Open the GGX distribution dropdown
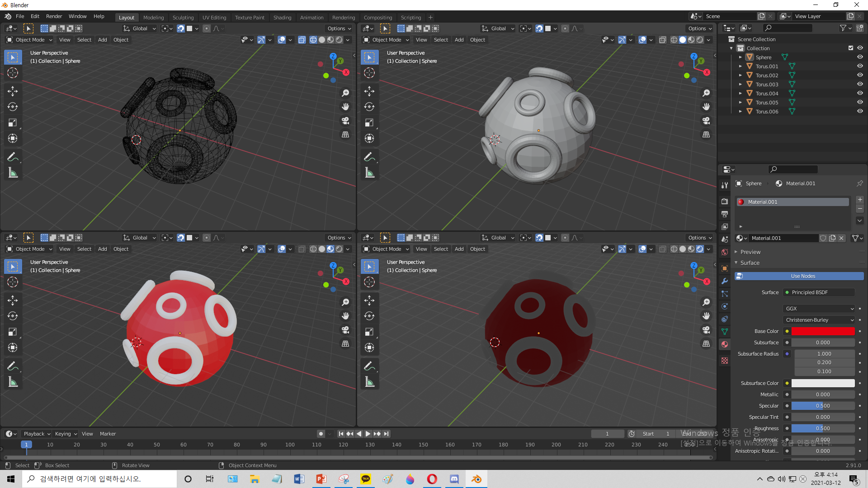Viewport: 868px width, 488px height. (x=819, y=309)
